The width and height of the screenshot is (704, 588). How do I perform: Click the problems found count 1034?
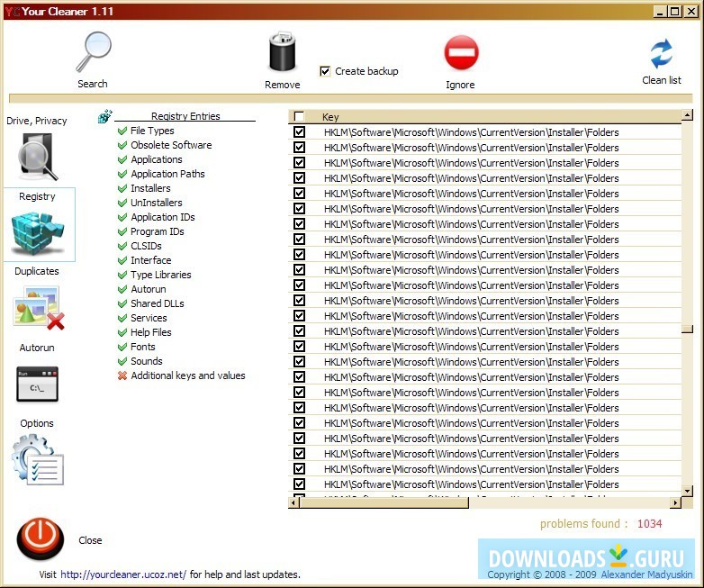pos(650,524)
